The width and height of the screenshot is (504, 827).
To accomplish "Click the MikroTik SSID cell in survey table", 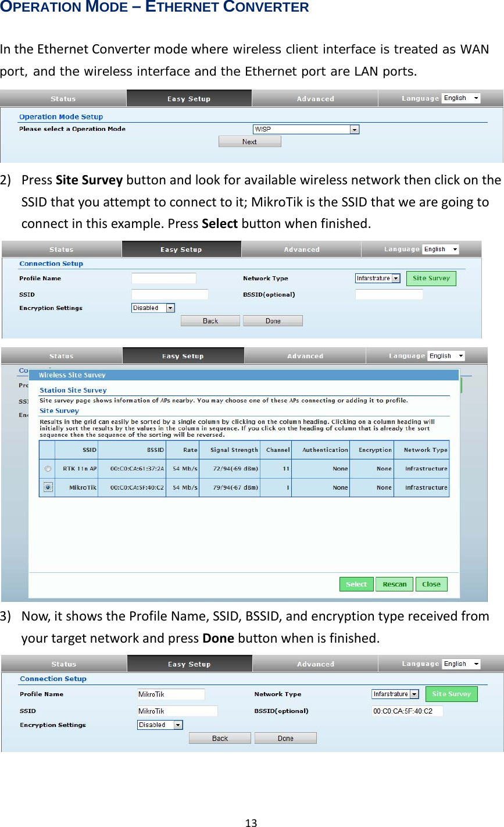I will tap(76, 487).
